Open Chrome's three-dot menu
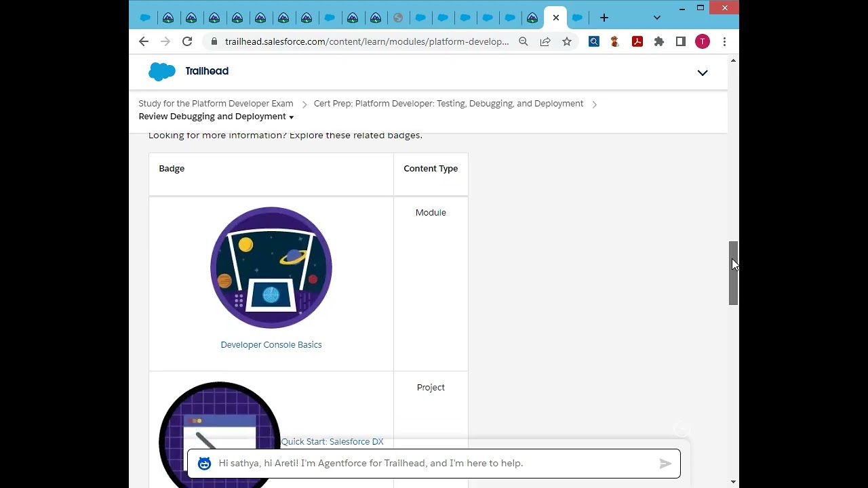This screenshot has height=488, width=868. pyautogui.click(x=724, y=41)
